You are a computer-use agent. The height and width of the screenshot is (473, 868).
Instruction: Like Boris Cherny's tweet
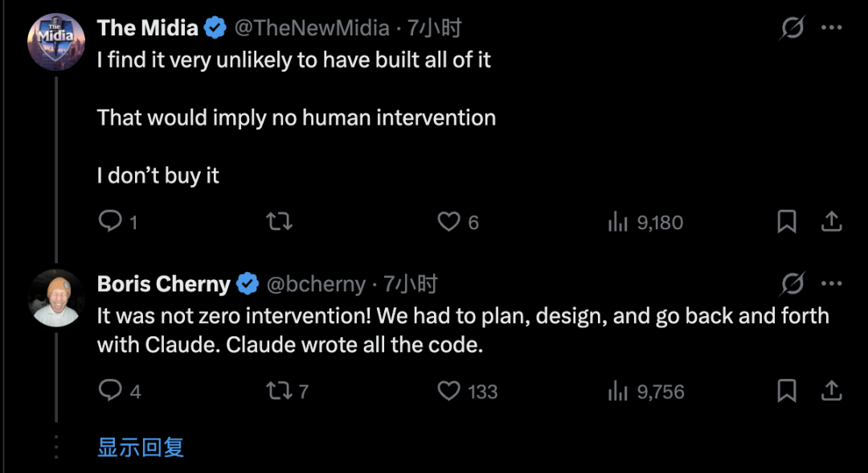[448, 391]
